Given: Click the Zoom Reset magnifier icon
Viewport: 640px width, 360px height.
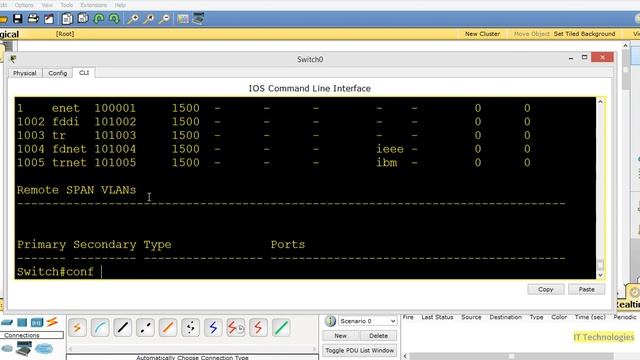Looking at the screenshot, I should pyautogui.click(x=149, y=19).
